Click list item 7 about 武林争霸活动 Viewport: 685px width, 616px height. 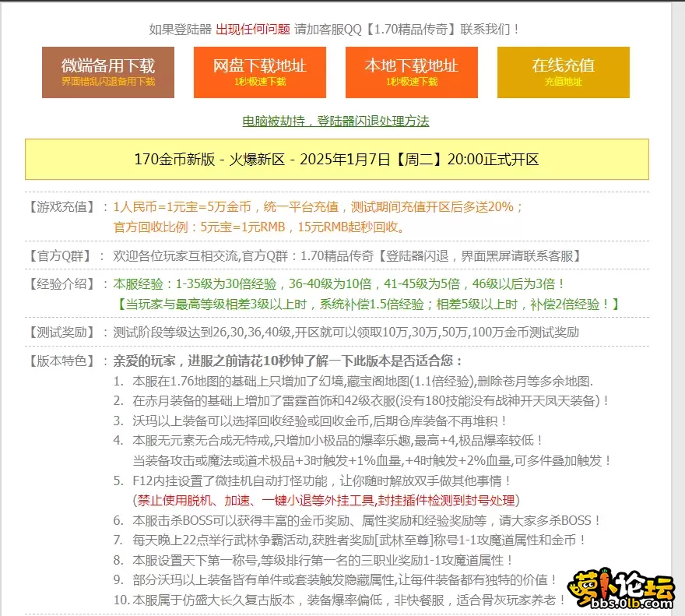[350, 540]
